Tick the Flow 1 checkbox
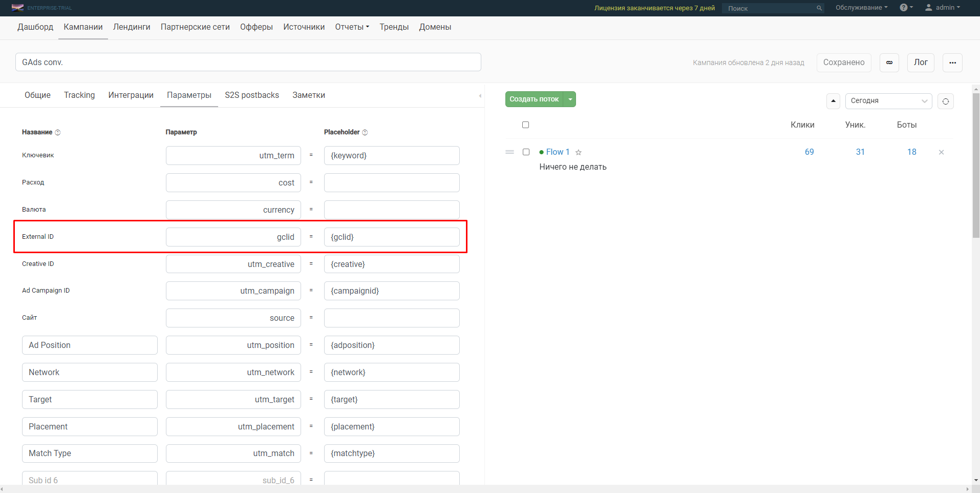 [x=526, y=152]
